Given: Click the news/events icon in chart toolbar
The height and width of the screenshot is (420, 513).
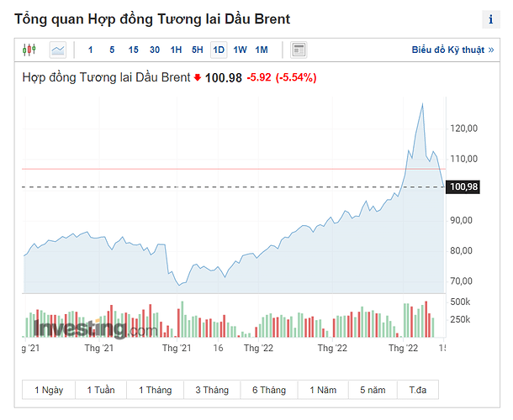Looking at the screenshot, I should coord(299,50).
